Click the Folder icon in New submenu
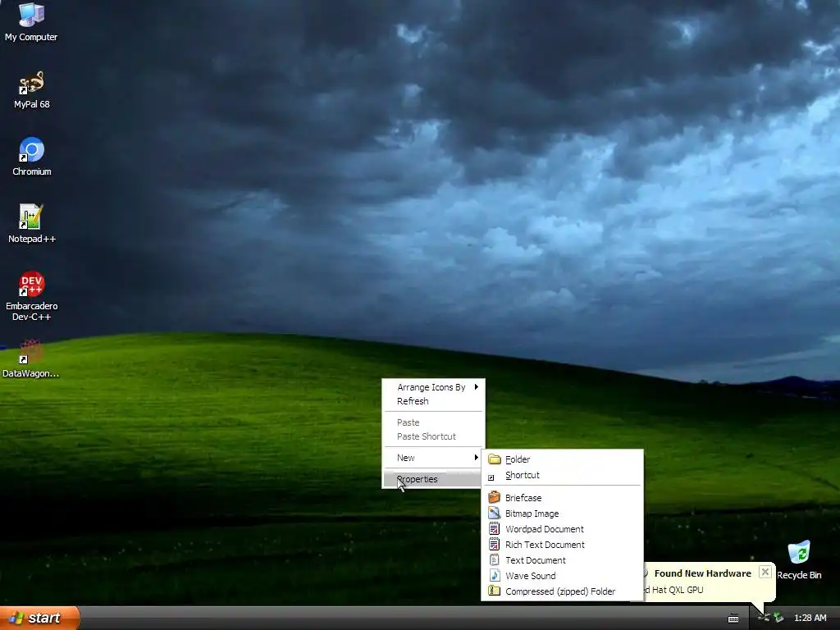 495,459
